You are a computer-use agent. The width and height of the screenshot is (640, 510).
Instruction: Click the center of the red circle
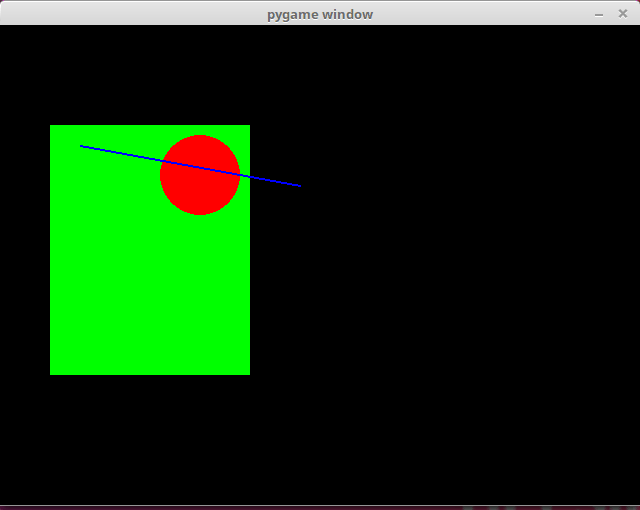[200, 175]
